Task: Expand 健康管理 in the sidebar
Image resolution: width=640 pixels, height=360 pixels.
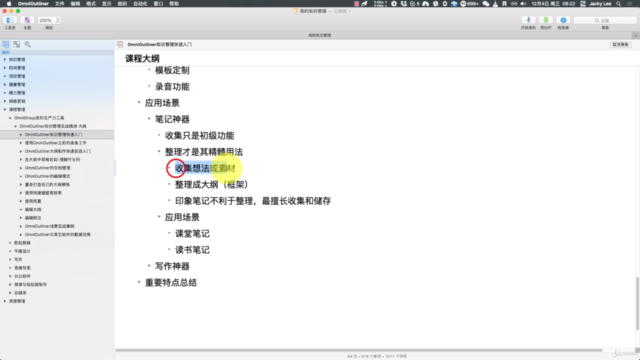Action: (x=5, y=84)
